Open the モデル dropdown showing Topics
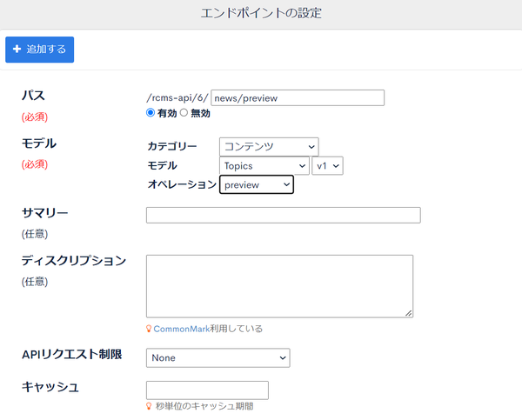The image size is (522, 420). tap(264, 166)
